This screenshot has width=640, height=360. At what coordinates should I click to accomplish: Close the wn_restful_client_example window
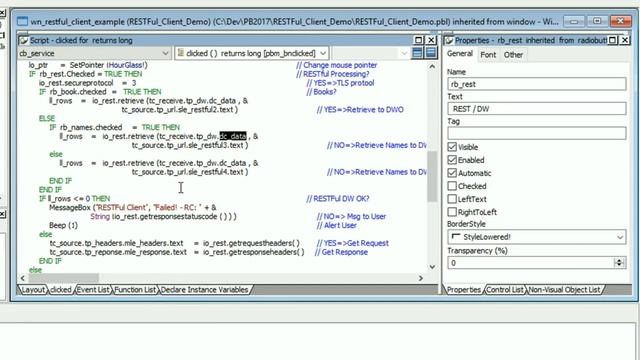click(620, 21)
